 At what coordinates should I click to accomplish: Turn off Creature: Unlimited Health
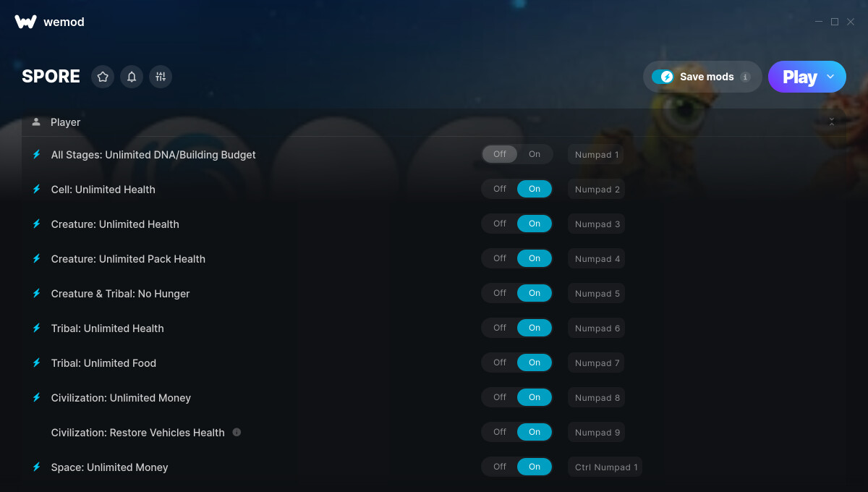coord(500,224)
